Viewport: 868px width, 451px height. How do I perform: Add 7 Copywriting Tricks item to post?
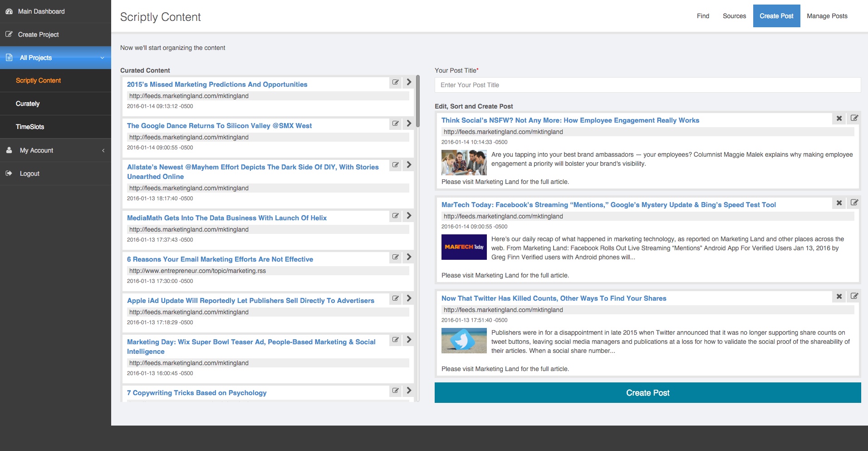pos(409,391)
